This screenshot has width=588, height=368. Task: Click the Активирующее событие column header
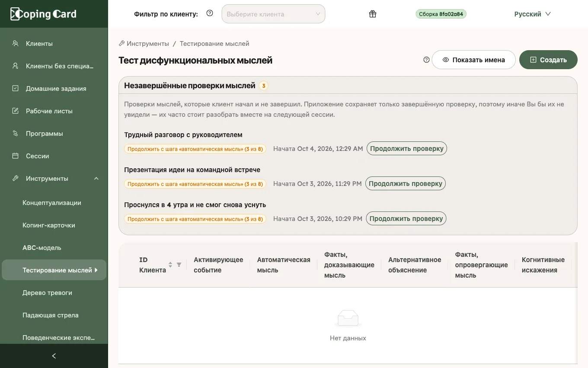(218, 265)
